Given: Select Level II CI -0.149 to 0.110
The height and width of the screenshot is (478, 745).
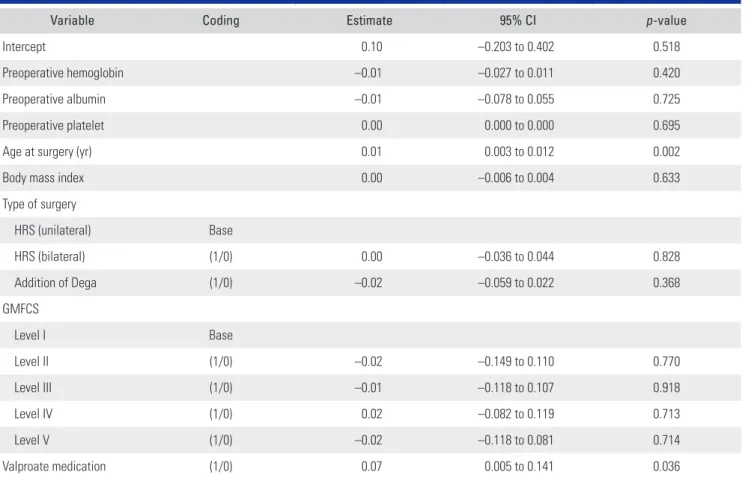Looking at the screenshot, I should (x=516, y=361).
